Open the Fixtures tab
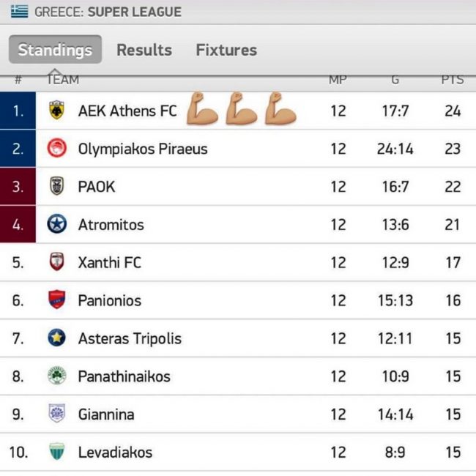Screen dimensions: 476x476 [226, 50]
